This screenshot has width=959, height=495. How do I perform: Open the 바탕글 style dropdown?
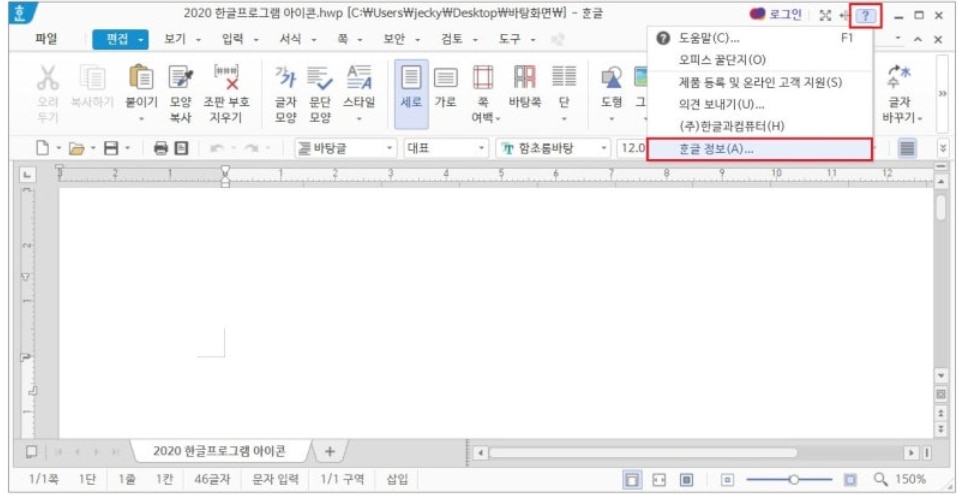(x=346, y=148)
